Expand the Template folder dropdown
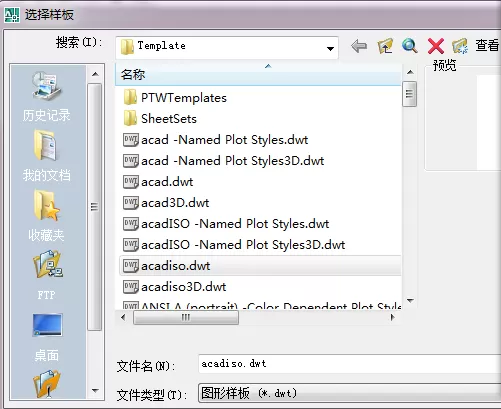 point(330,49)
